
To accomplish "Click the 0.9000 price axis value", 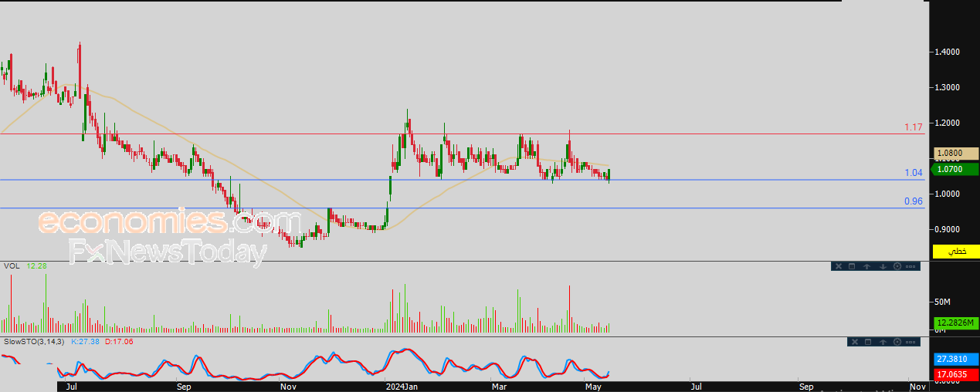I will tap(947, 229).
